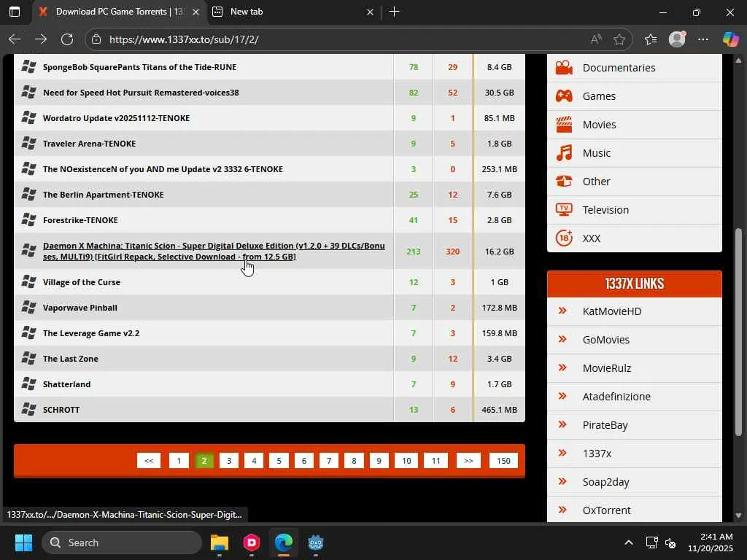Click the Windows taskbar Search box

(122, 542)
